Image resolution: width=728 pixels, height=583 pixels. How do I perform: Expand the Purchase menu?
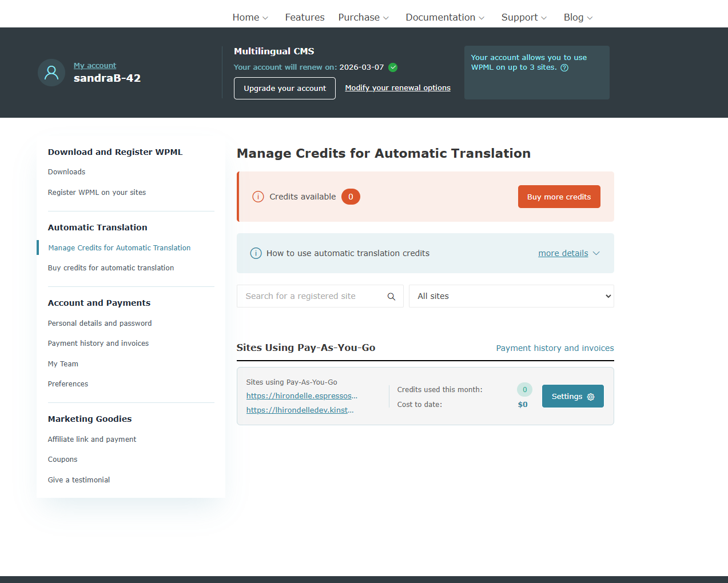point(363,18)
